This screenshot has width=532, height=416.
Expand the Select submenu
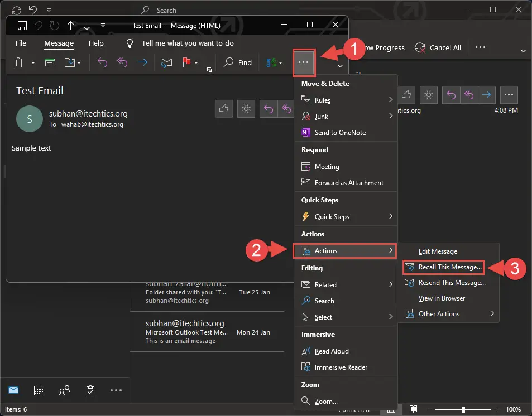click(346, 317)
